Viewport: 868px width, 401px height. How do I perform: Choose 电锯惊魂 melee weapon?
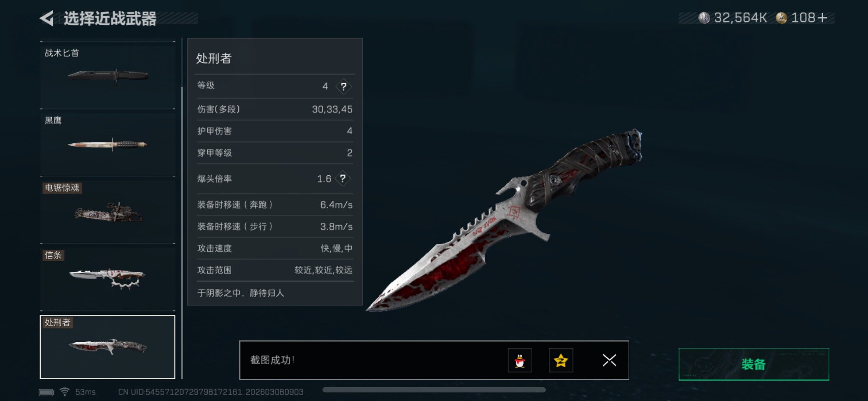tap(108, 211)
